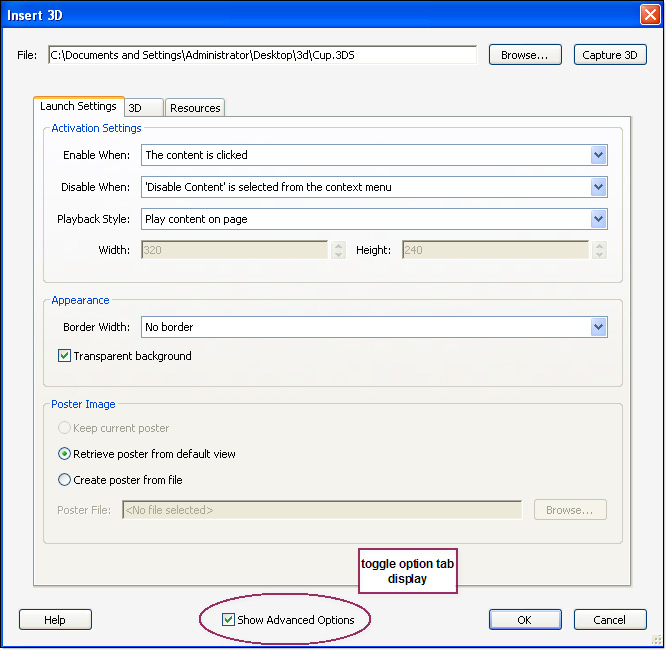Open the 3D tab

pos(142,108)
